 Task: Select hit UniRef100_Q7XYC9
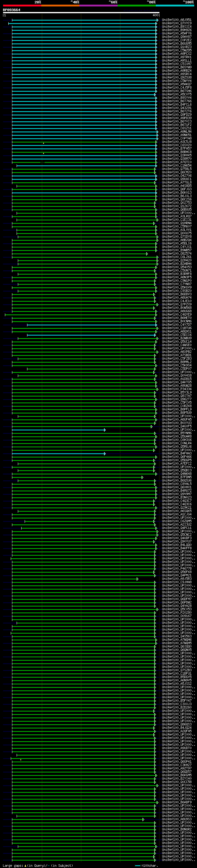(177, 23)
